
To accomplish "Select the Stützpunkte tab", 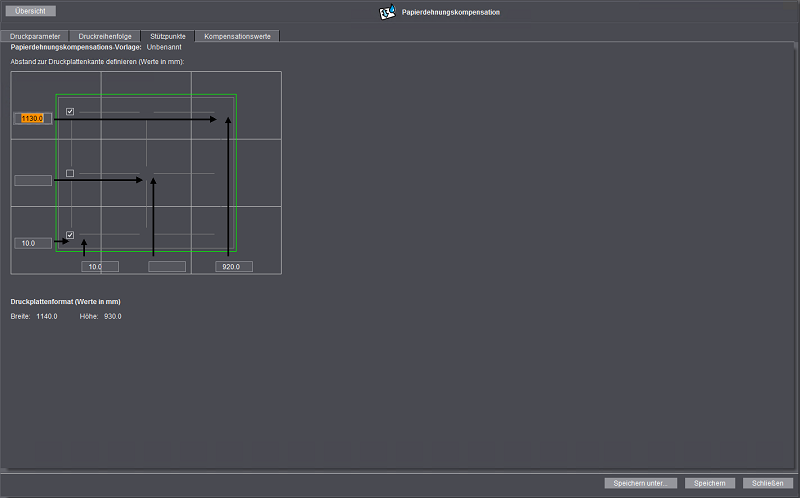I will click(x=167, y=36).
